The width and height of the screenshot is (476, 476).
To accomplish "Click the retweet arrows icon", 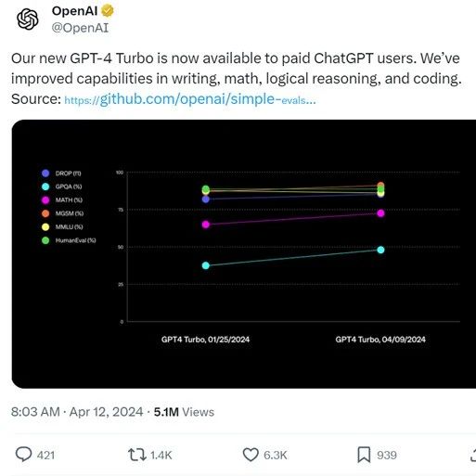I will click(137, 455).
